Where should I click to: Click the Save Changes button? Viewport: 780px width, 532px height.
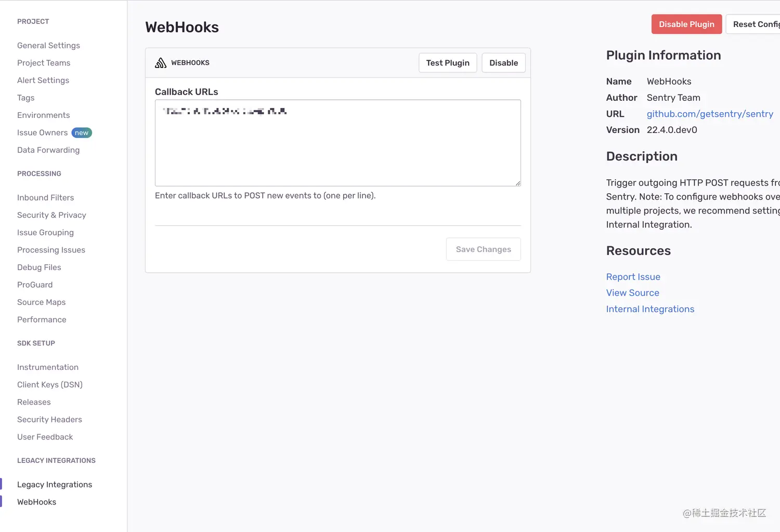tap(484, 249)
